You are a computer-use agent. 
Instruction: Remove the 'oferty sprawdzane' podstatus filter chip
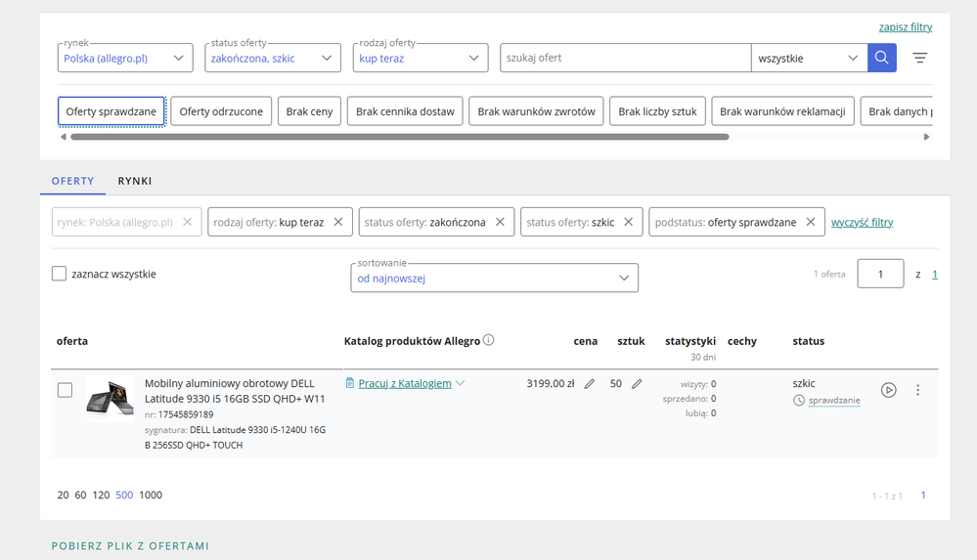811,223
